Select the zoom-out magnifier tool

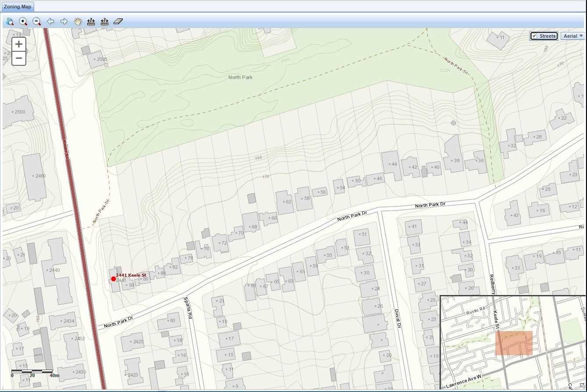point(37,21)
